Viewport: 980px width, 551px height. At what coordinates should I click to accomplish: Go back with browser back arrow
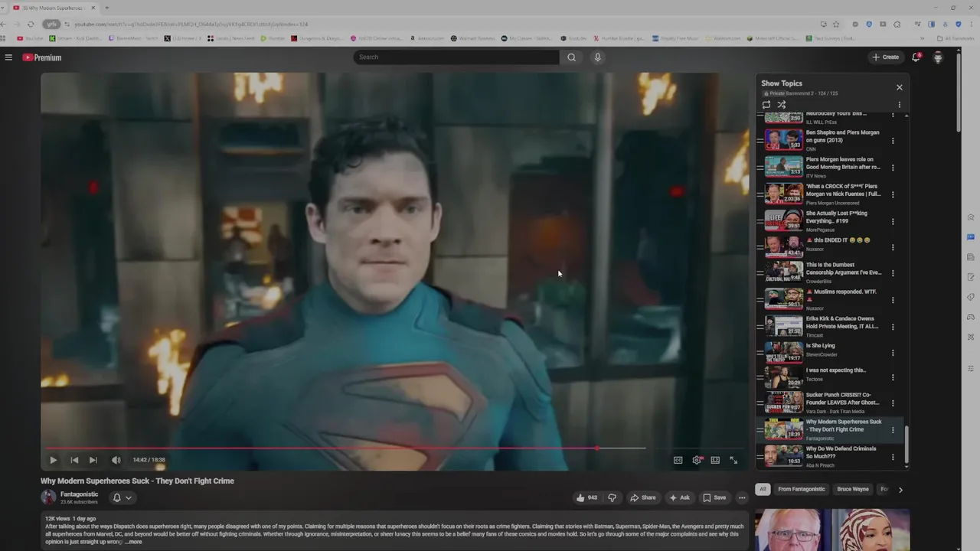tap(4, 24)
